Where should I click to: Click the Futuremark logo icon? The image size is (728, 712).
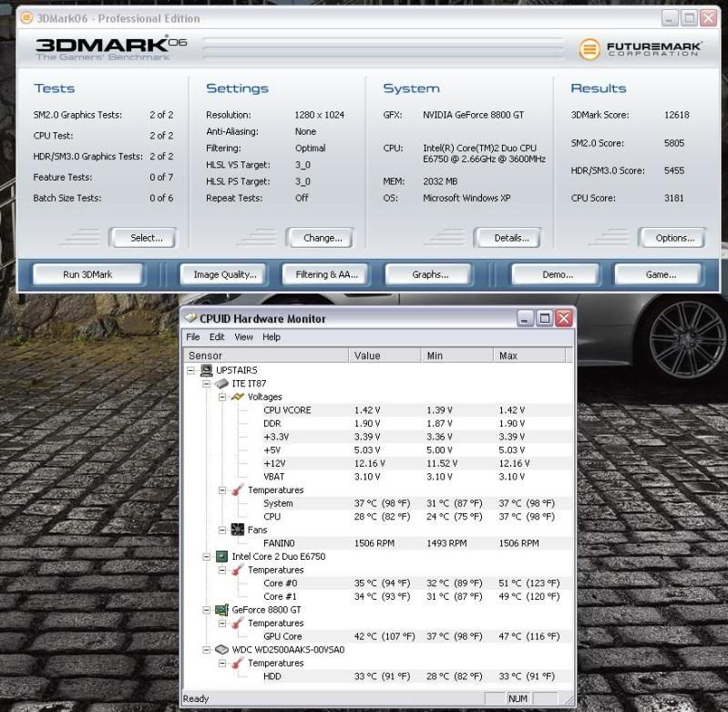(x=590, y=48)
